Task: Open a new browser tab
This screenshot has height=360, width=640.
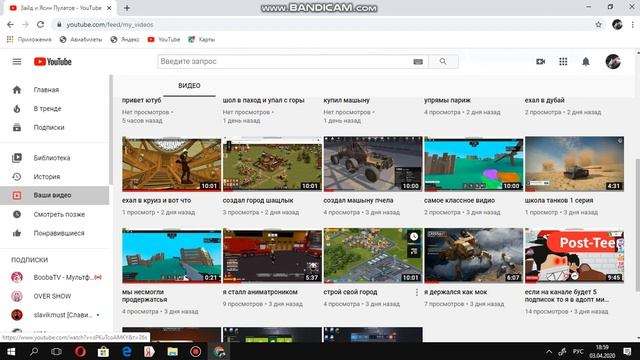Action: tap(127, 8)
